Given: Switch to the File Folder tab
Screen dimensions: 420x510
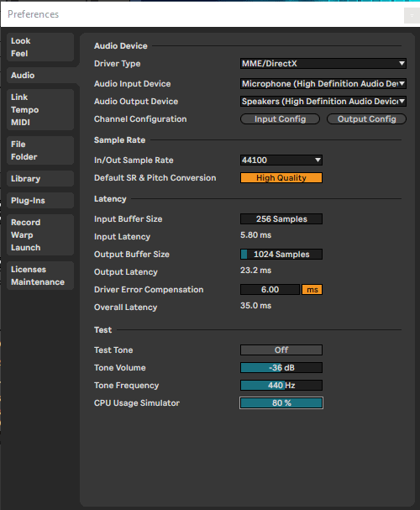Looking at the screenshot, I should point(40,150).
